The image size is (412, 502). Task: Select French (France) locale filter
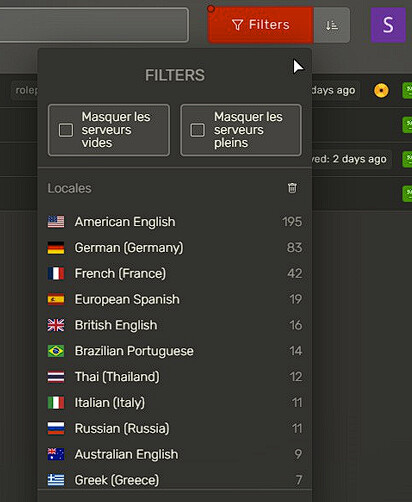[x=175, y=273]
